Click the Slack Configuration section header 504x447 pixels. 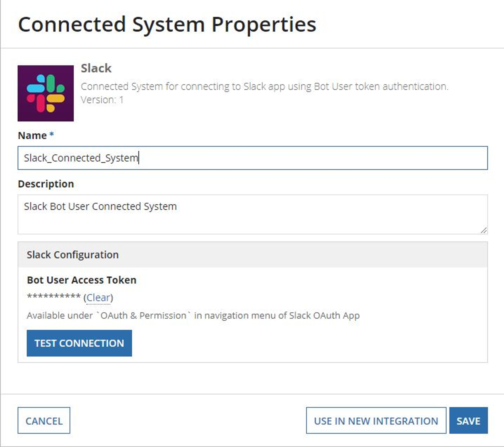tap(253, 255)
